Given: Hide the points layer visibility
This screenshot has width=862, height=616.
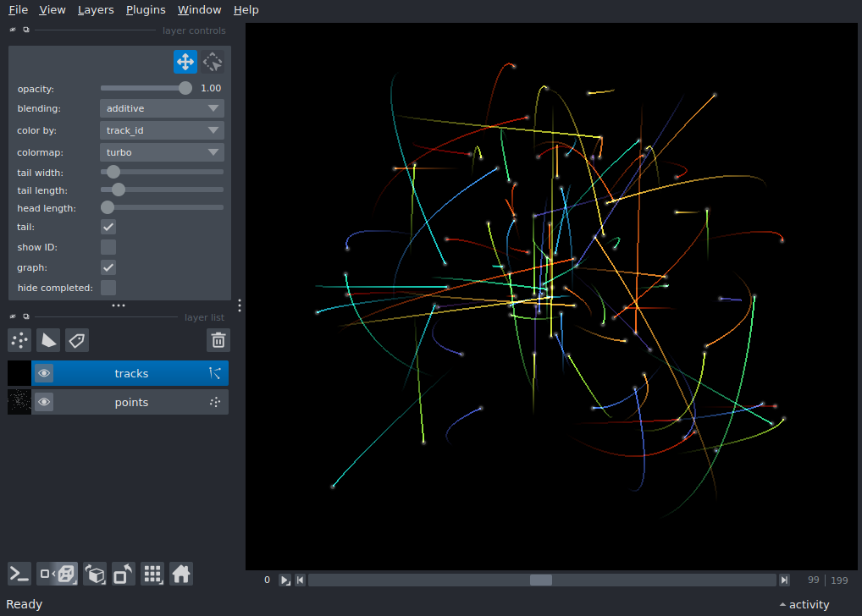Looking at the screenshot, I should [x=44, y=401].
